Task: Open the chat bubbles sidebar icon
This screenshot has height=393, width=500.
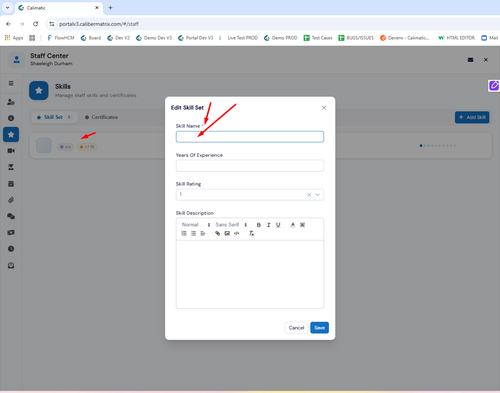Action: (11, 216)
